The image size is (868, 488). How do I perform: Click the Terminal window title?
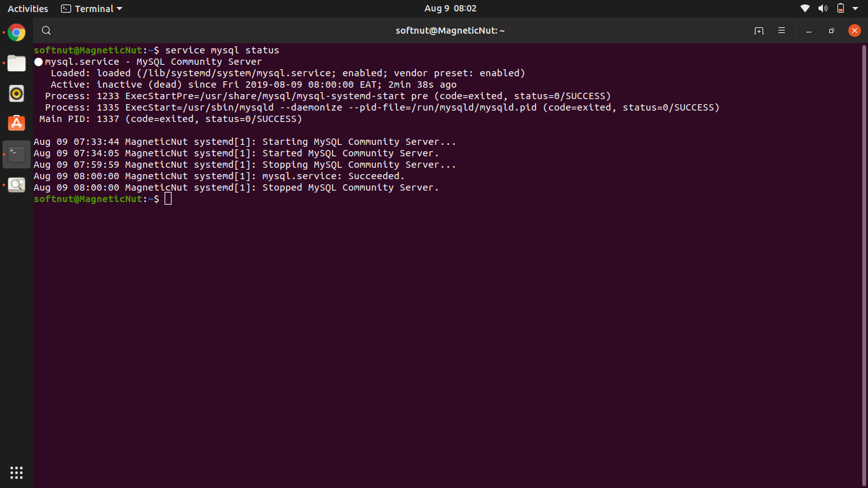click(x=450, y=30)
